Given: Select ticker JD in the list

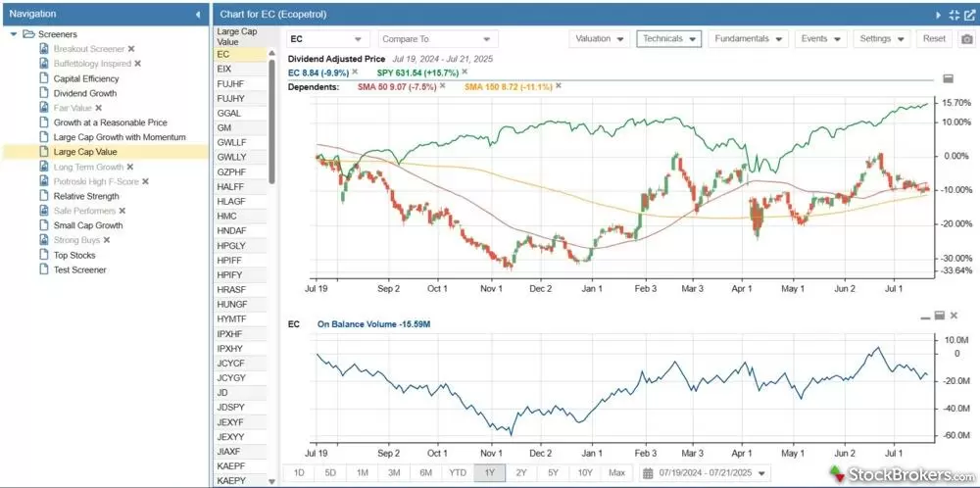Looking at the screenshot, I should 240,392.
